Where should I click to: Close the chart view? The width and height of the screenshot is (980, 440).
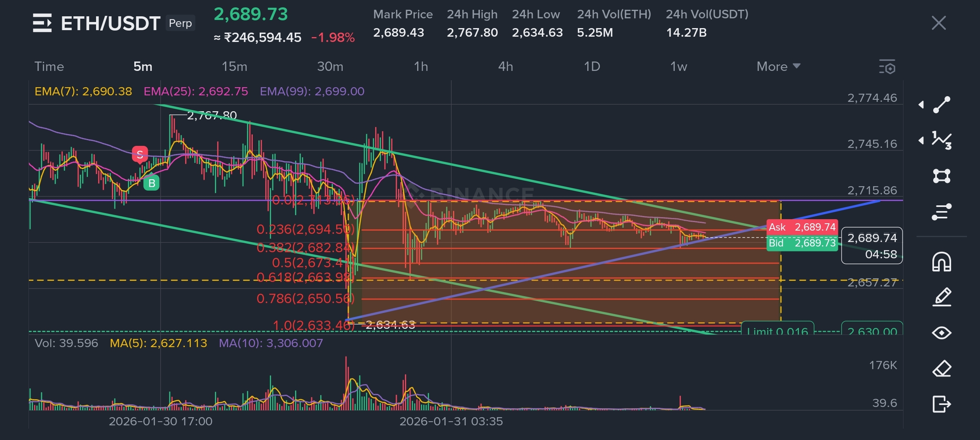point(938,23)
